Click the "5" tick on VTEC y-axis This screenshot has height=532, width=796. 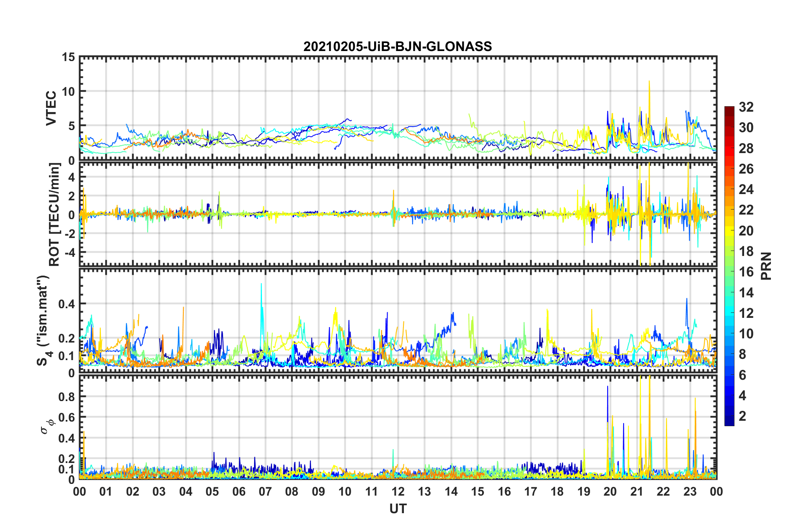[x=72, y=126]
